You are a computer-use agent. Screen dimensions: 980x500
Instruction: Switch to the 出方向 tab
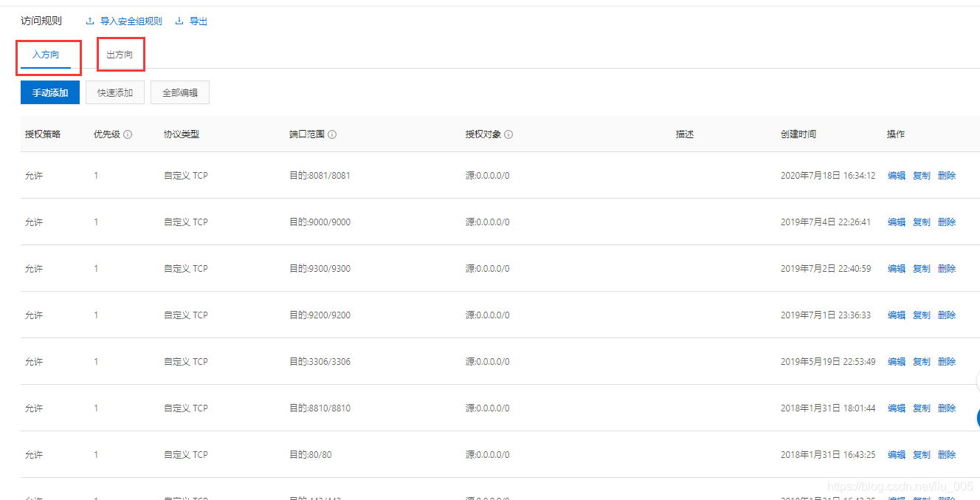[120, 55]
